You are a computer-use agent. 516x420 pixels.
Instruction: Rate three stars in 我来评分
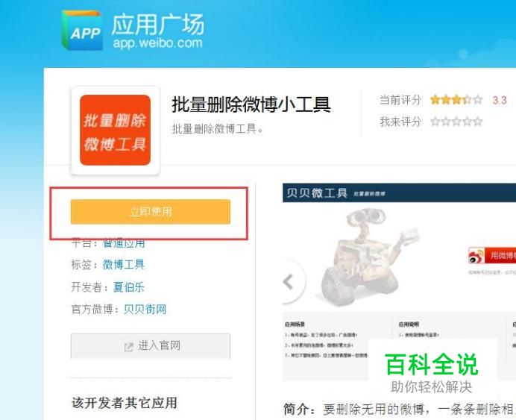coord(456,122)
